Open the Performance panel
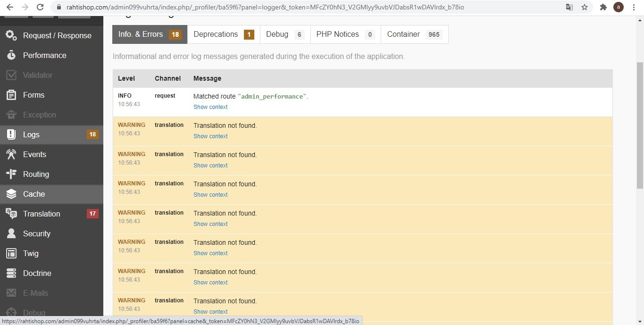644x325 pixels. coord(51,55)
